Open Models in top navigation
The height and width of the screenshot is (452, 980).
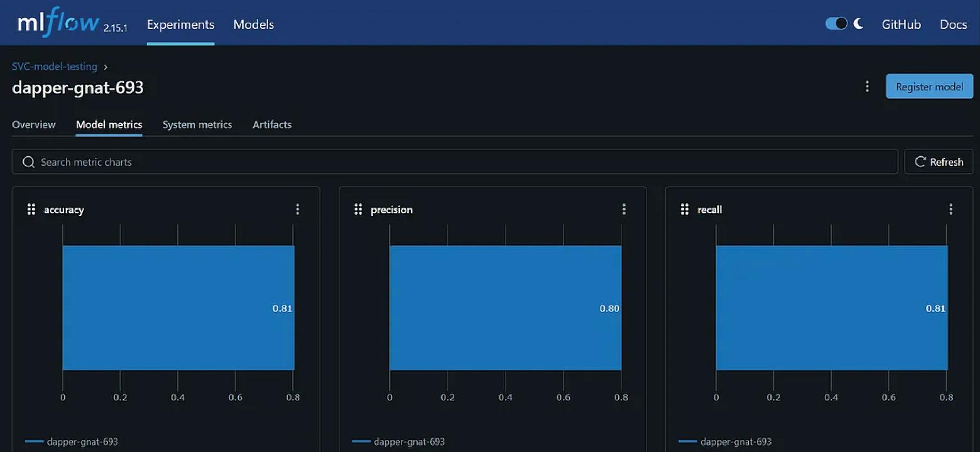254,24
